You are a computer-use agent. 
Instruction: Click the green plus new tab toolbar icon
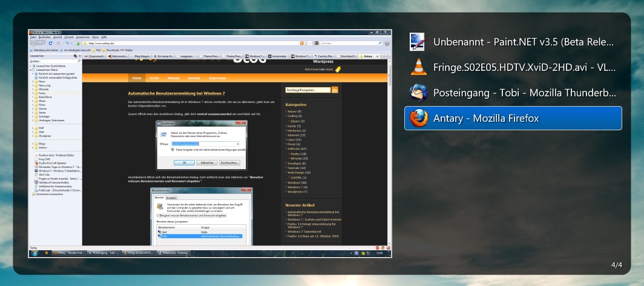pyautogui.click(x=77, y=44)
